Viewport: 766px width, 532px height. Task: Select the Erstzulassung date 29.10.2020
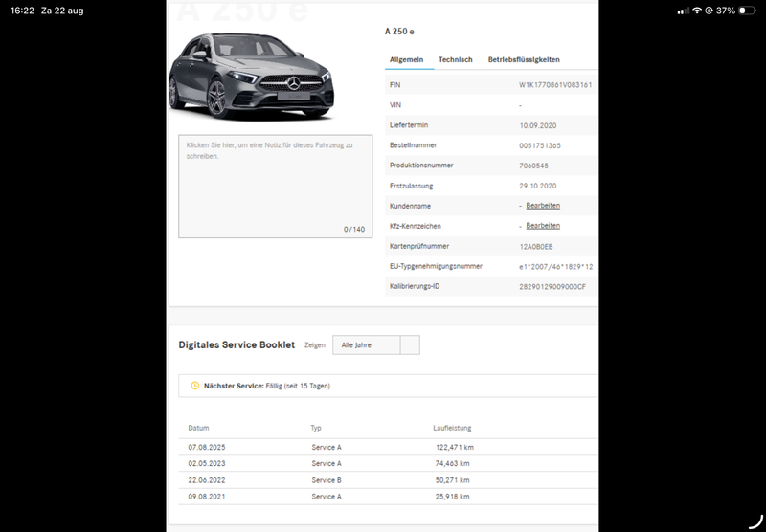(538, 186)
